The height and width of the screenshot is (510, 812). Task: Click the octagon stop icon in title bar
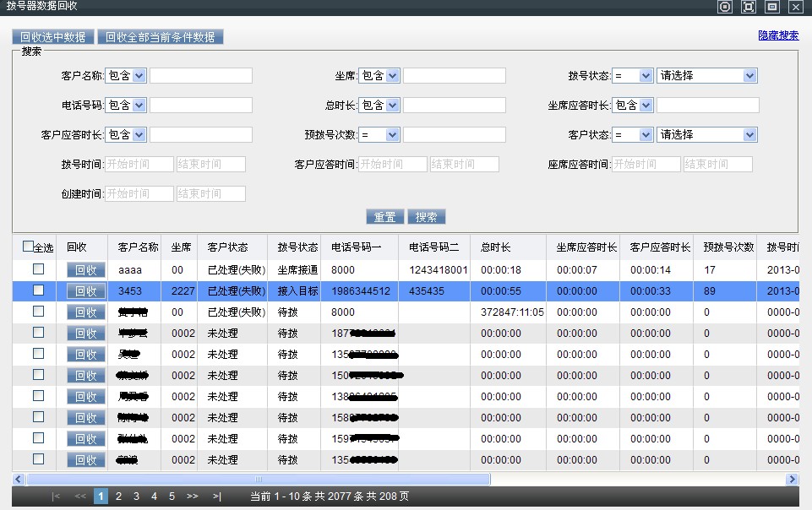click(725, 7)
